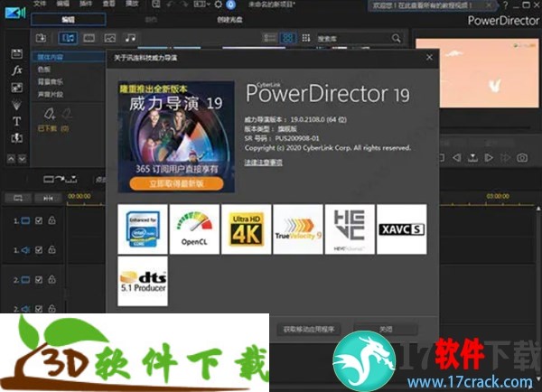Click the play button in preview

489,158
